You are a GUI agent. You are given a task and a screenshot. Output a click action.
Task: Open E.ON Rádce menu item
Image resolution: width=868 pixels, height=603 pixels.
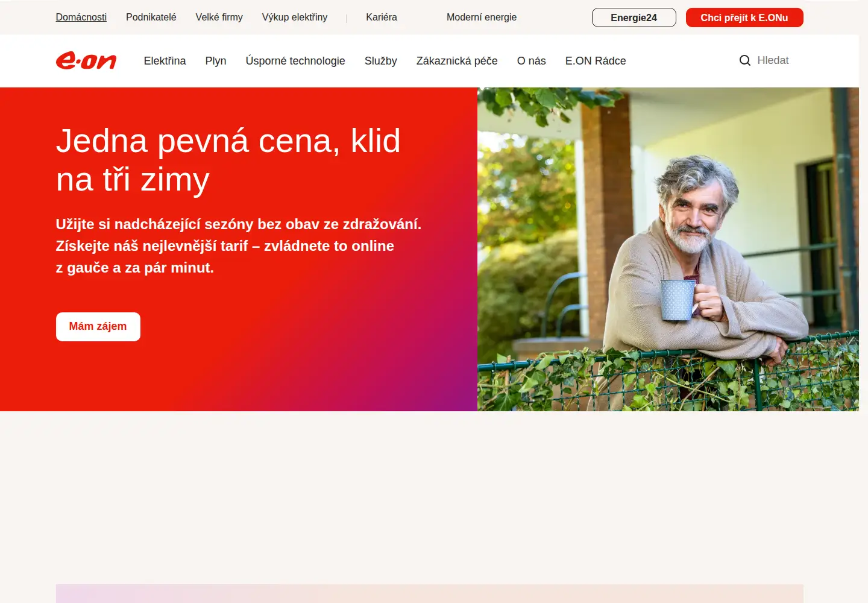pyautogui.click(x=596, y=61)
